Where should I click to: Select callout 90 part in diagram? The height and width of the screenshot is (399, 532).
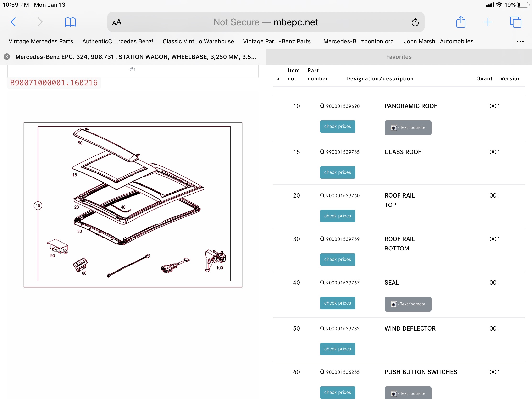pyautogui.click(x=53, y=256)
